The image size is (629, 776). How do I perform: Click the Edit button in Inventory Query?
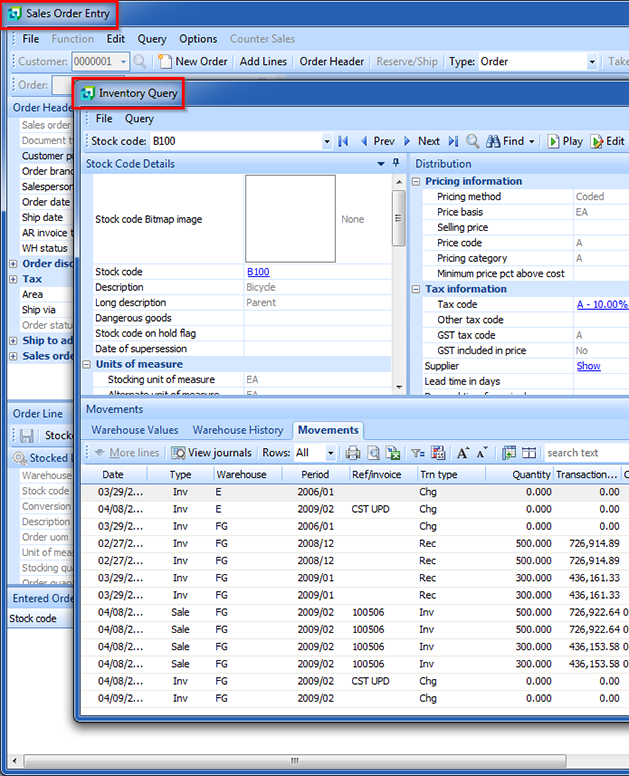pos(608,142)
